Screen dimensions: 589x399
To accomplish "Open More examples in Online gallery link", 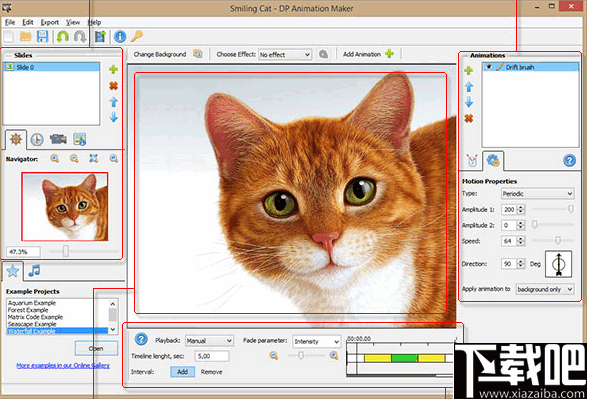I will [63, 365].
